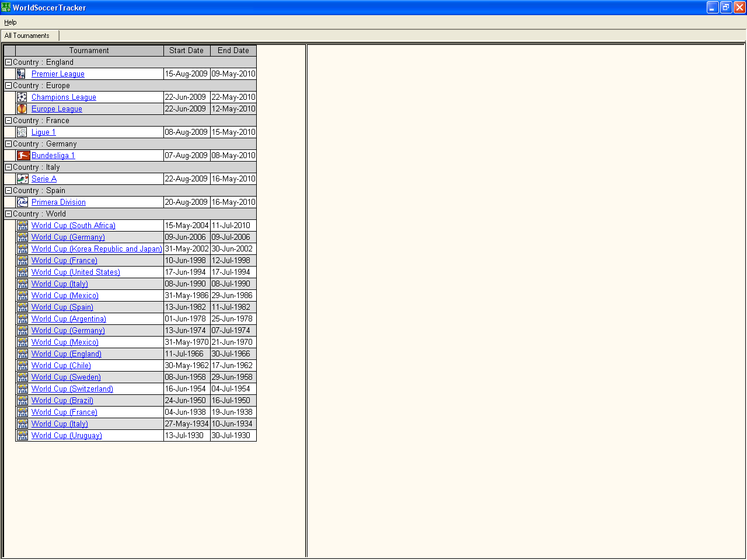
Task: Click FIFA icon beside World Cup (South Africa)
Action: pos(23,226)
